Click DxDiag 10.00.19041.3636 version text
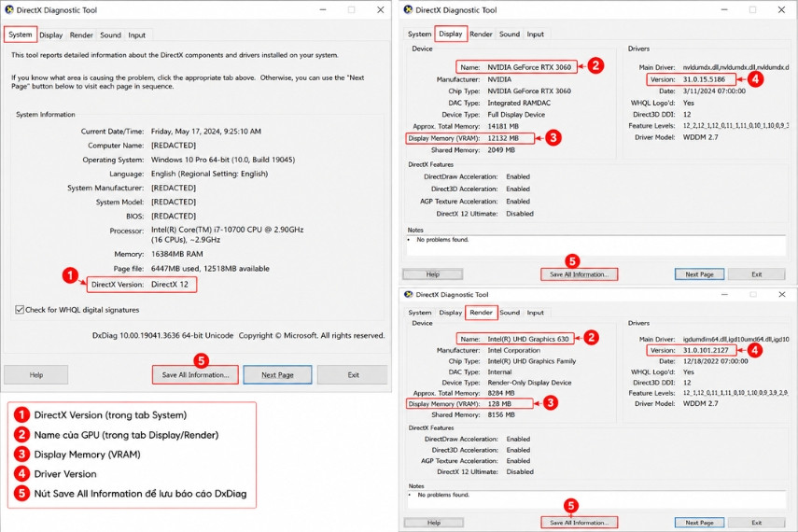Screen dimensions: 798x532 [162, 335]
